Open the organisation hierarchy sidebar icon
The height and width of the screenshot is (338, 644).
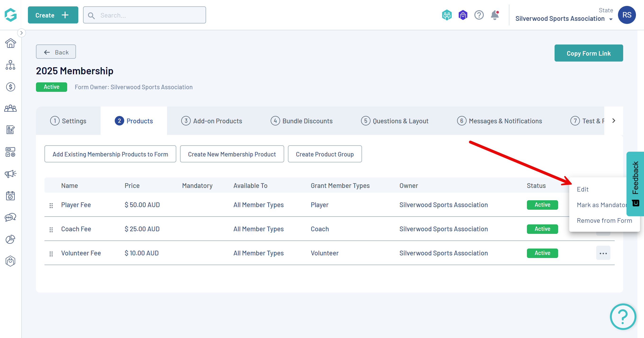(10, 65)
